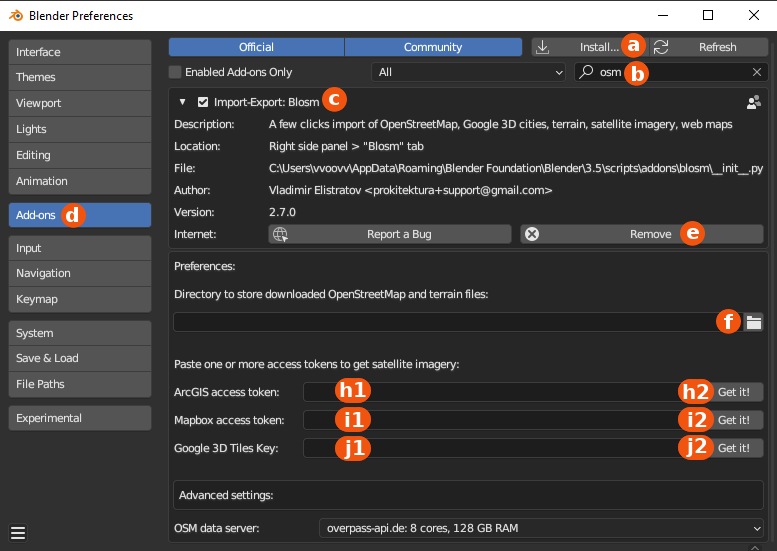Click the version number 2.7.0
This screenshot has height=551, width=777.
pyautogui.click(x=282, y=212)
